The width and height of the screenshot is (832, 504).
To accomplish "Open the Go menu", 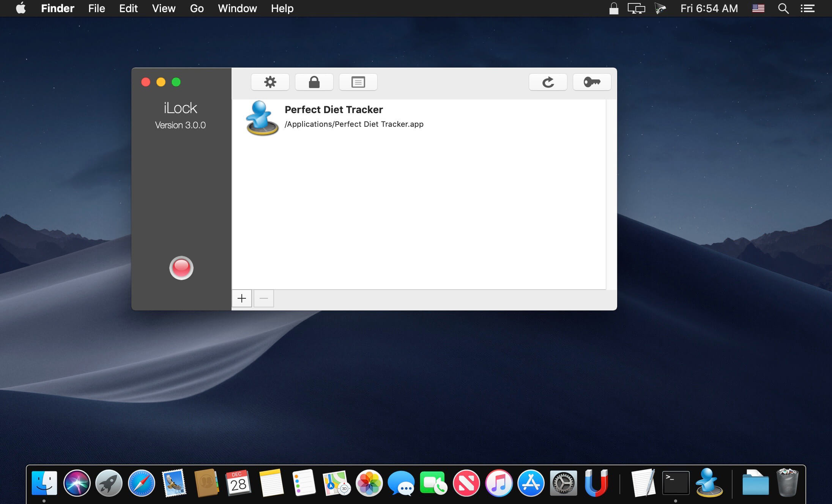I will click(x=197, y=8).
